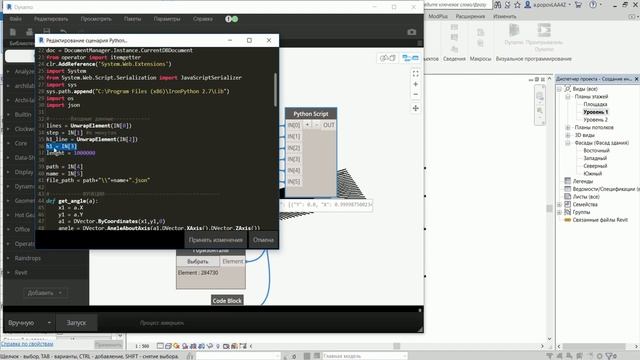Expand the Families node in the Project Browser

pyautogui.click(x=560, y=204)
